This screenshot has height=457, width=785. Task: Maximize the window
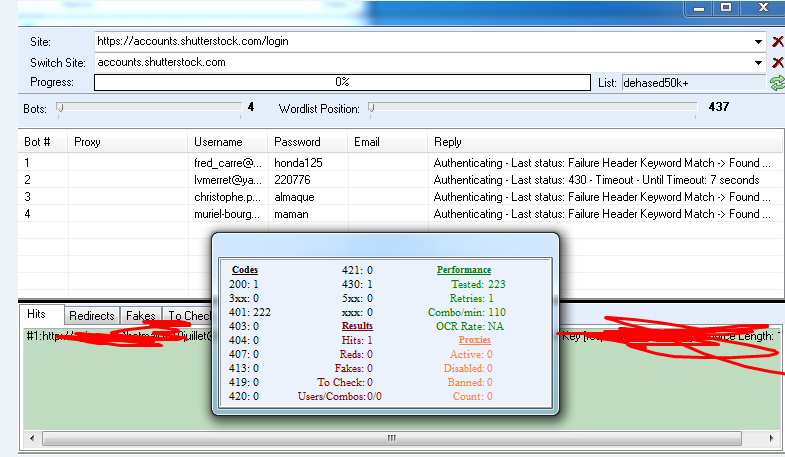pos(726,8)
